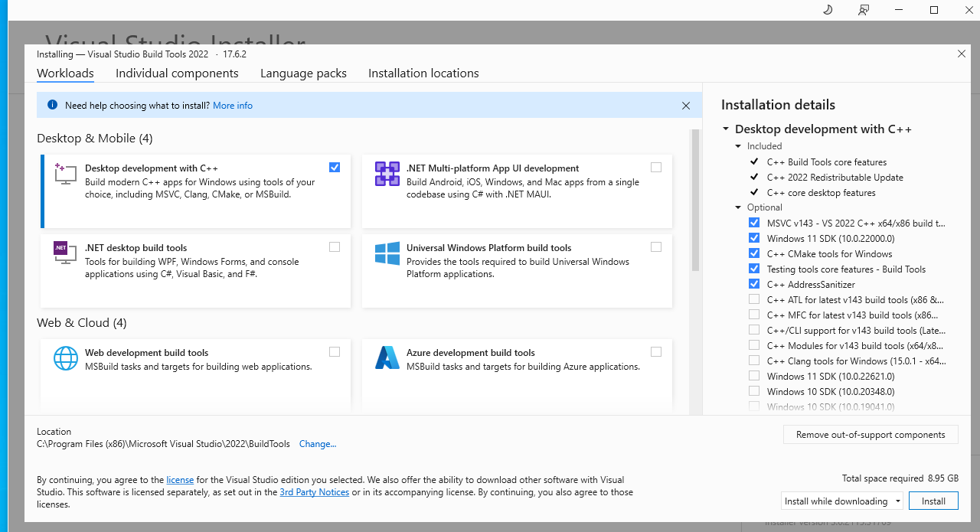Click the dark mode moon icon

(828, 10)
